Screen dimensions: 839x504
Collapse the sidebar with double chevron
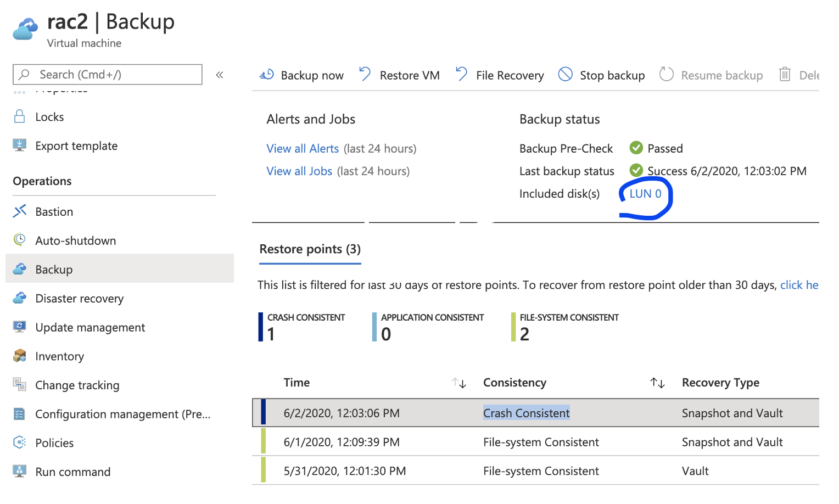click(220, 75)
